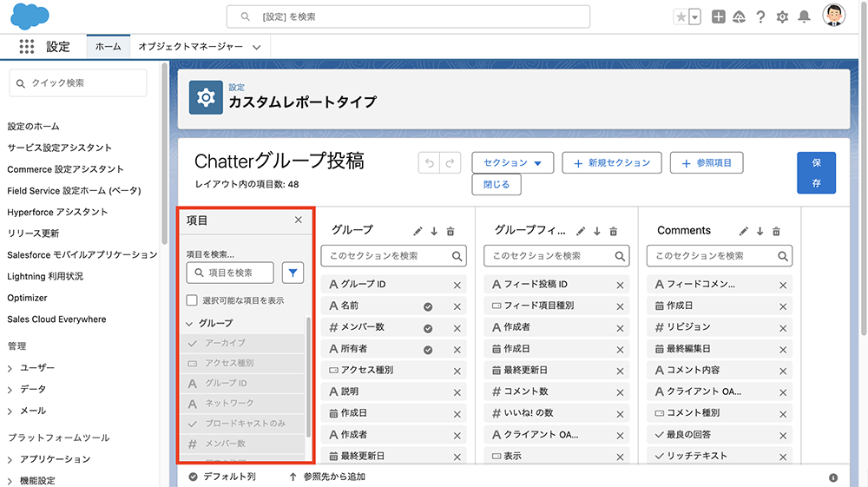The width and height of the screenshot is (868, 487).
Task: Focus the [設定] を検索 global search box
Action: tap(408, 16)
